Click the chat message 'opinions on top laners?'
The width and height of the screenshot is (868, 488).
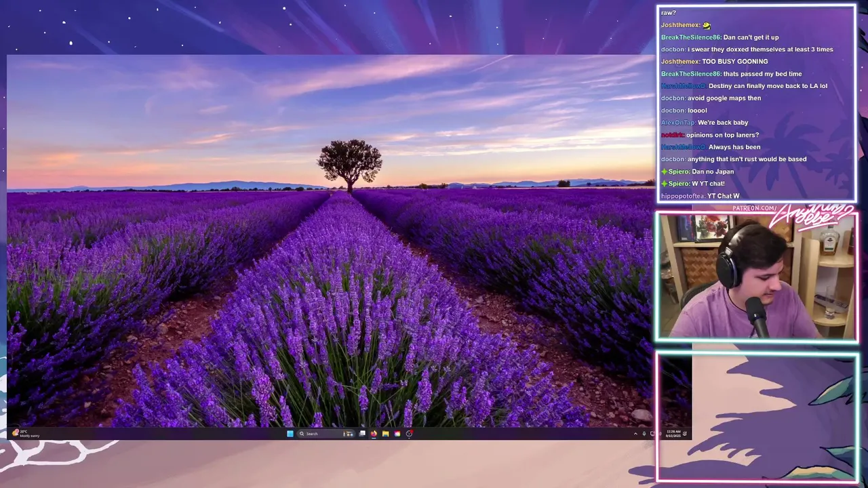[x=722, y=135]
